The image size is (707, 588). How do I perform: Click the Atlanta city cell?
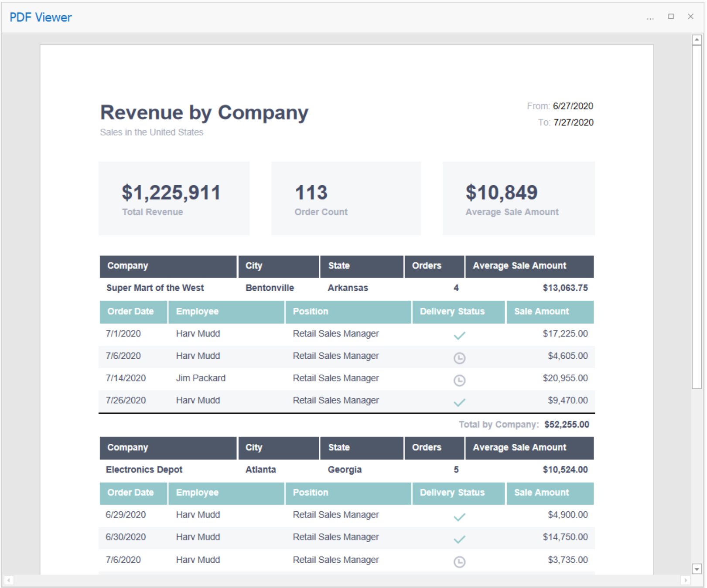click(x=260, y=469)
